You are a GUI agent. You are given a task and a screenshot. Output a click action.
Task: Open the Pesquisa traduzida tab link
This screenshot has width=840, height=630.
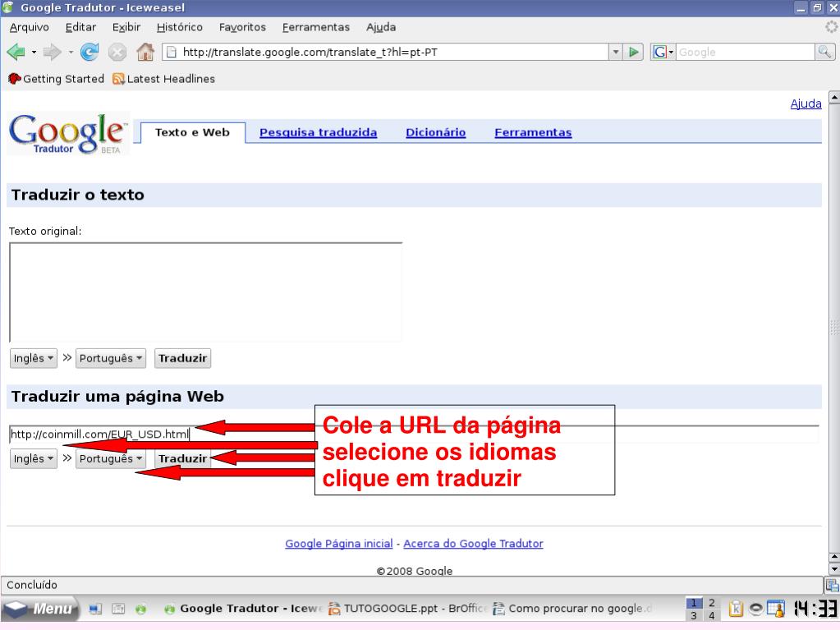(319, 132)
